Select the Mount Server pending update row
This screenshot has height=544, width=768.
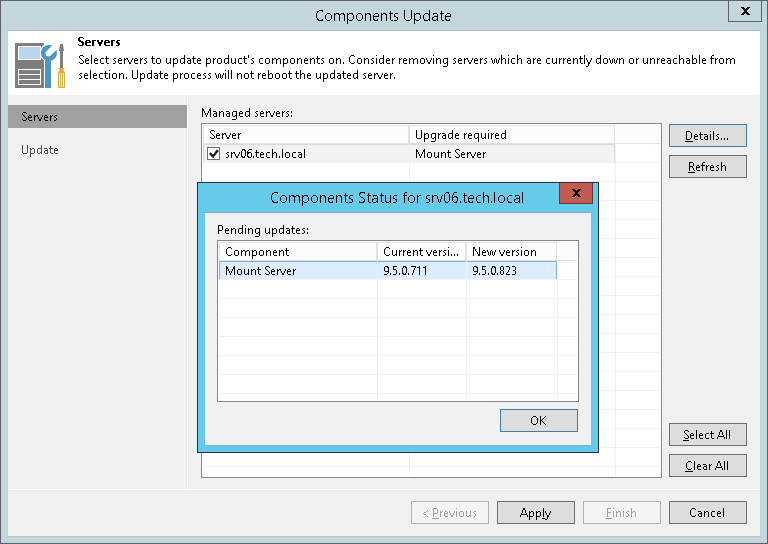pyautogui.click(x=300, y=271)
